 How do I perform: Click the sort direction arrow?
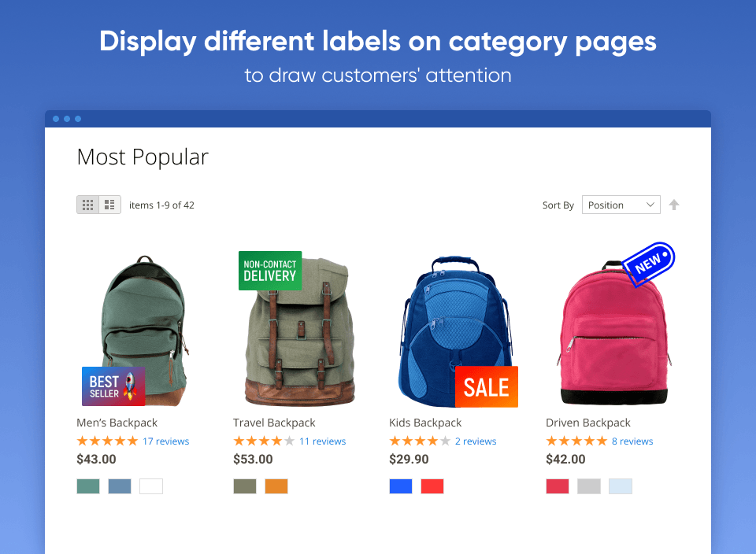coord(673,205)
